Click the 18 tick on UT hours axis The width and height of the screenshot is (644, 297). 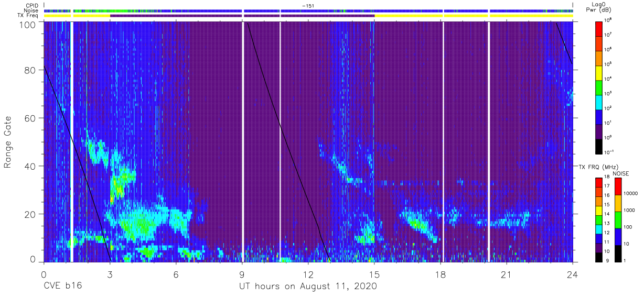coord(441,274)
